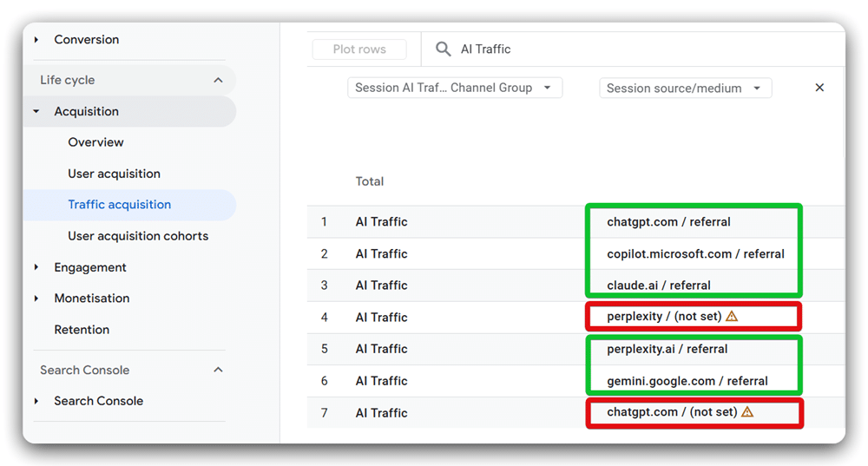Open the Conversion menu item
Image resolution: width=868 pixels, height=466 pixels.
[86, 39]
